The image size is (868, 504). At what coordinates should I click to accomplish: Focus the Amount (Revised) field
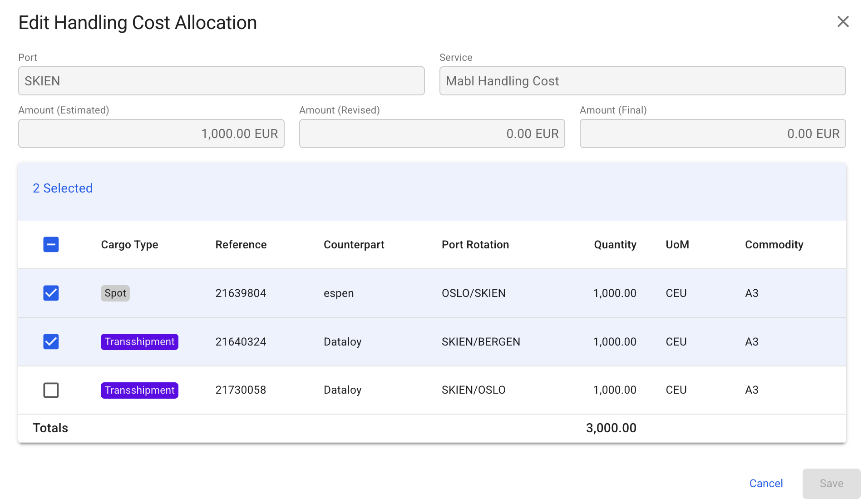click(432, 134)
